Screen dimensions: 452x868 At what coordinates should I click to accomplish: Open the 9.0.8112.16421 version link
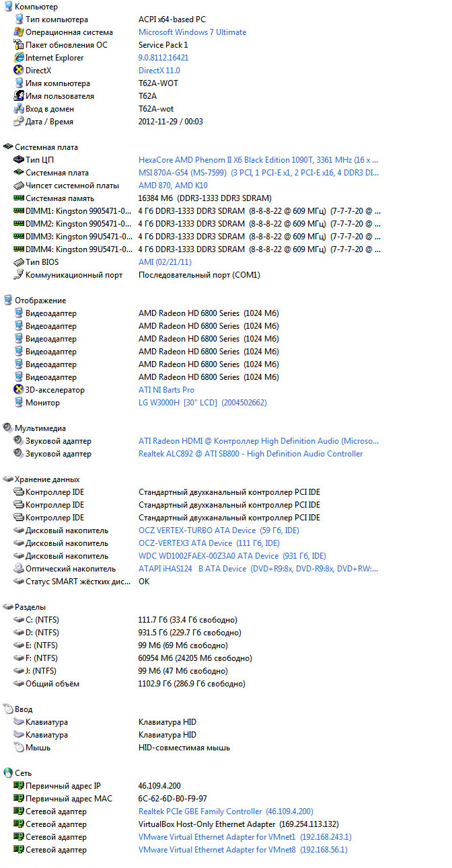[163, 58]
